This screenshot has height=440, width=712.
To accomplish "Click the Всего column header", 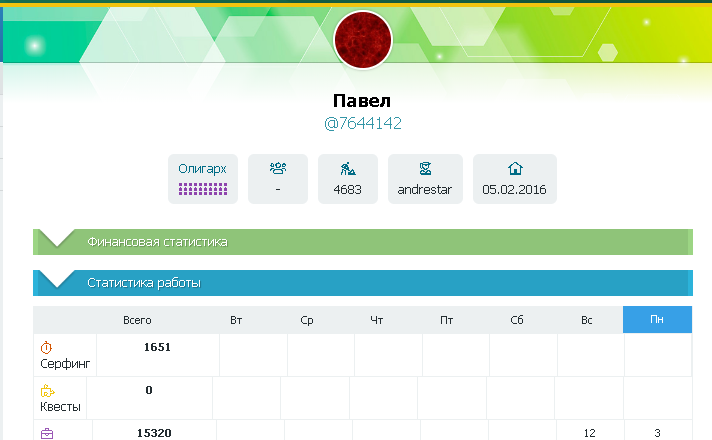I will click(x=137, y=320).
